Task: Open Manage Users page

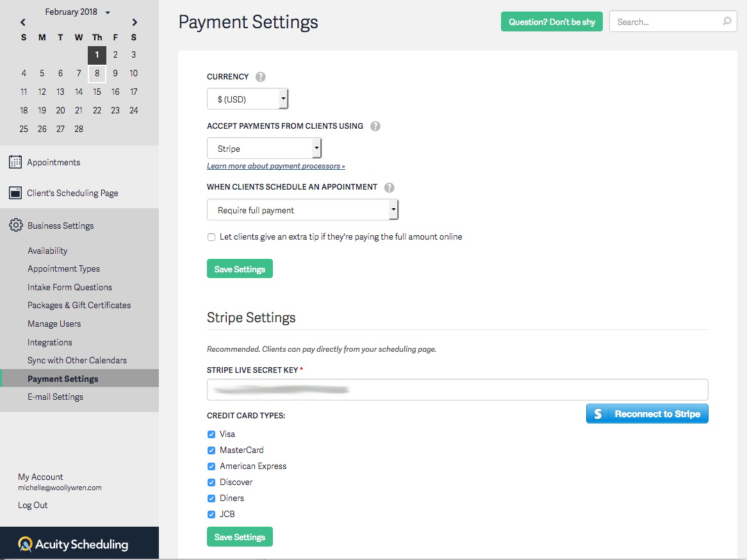Action: click(x=54, y=324)
